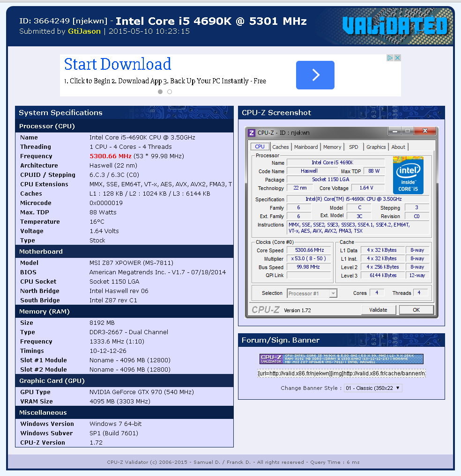Click the Specification i5-4690K CPU @ 3.50GHz field
461x476 pixels.
pos(358,199)
